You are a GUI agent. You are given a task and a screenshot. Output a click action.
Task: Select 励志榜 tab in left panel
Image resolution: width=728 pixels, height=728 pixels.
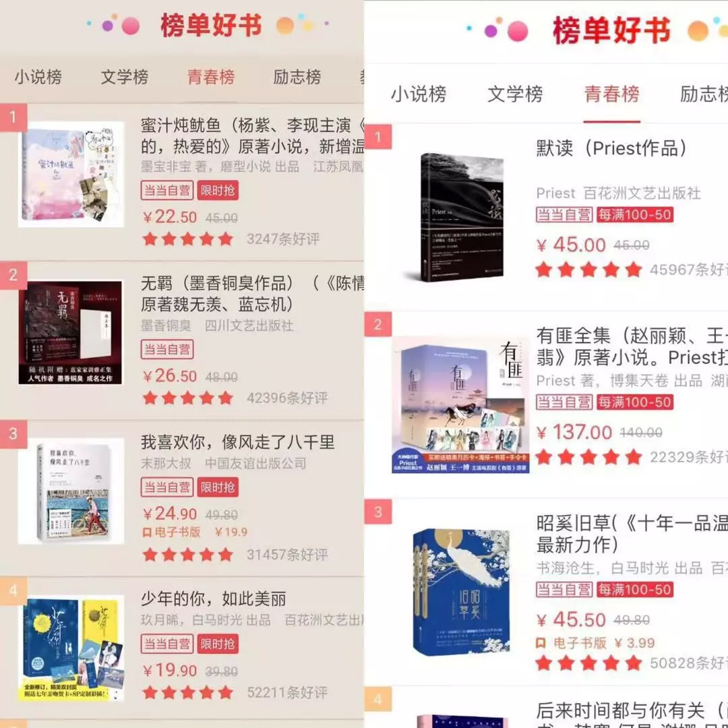click(297, 77)
